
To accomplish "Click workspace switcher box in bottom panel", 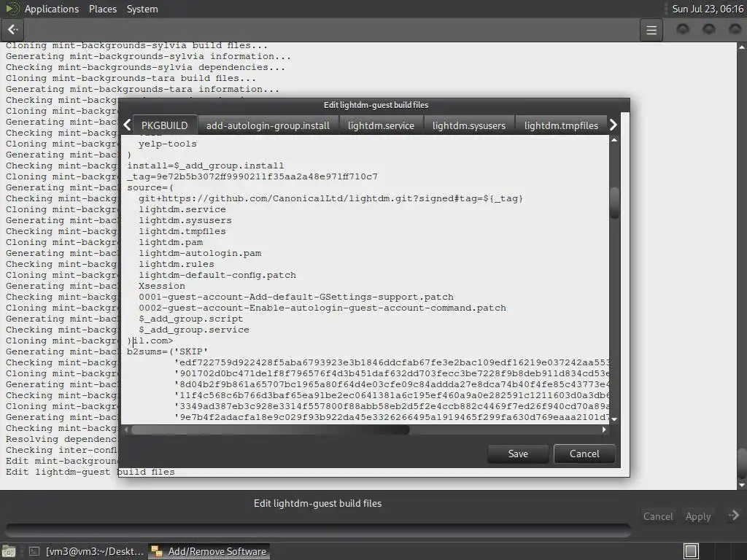I will pyautogui.click(x=692, y=551).
